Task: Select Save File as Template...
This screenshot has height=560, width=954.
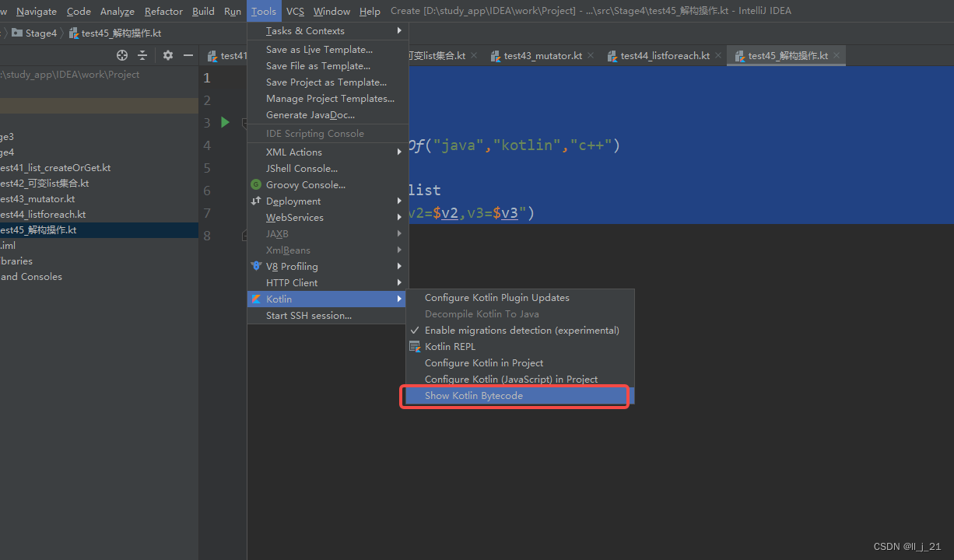Action: 328,66
